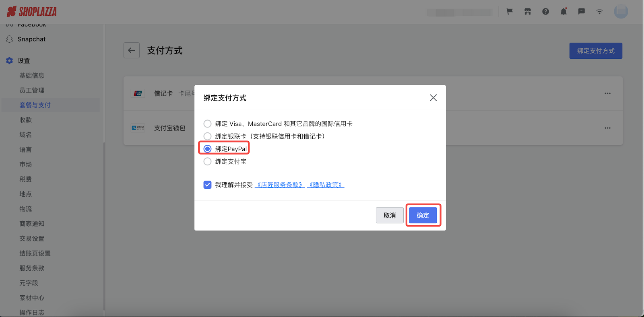Close the 绑定支付方式 dialog
644x317 pixels.
[x=433, y=98]
